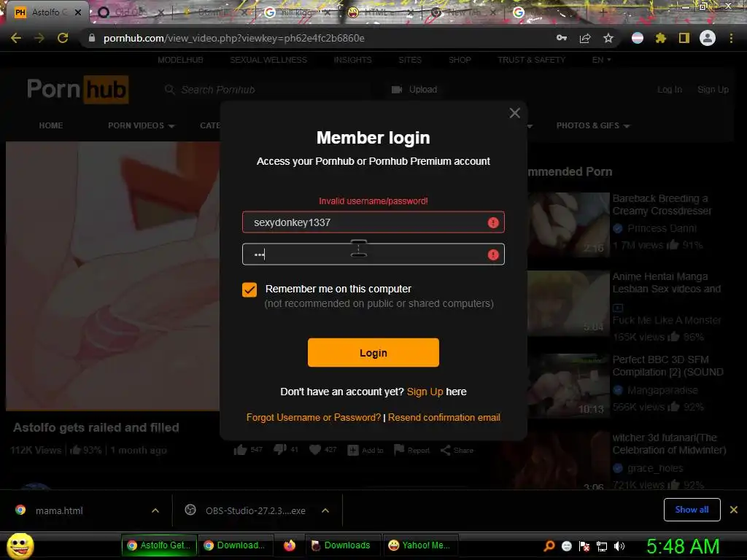Click the error icon in the username field
Viewport: 747px width, 560px height.
tap(493, 222)
